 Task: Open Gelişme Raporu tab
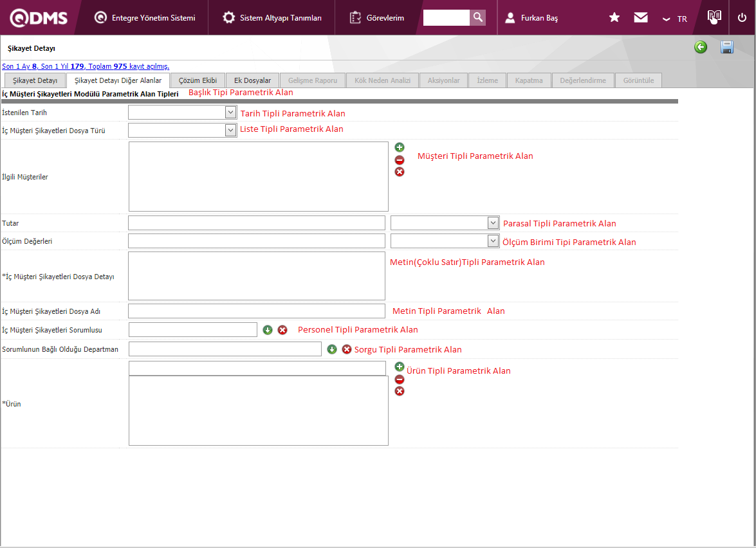[x=313, y=80]
